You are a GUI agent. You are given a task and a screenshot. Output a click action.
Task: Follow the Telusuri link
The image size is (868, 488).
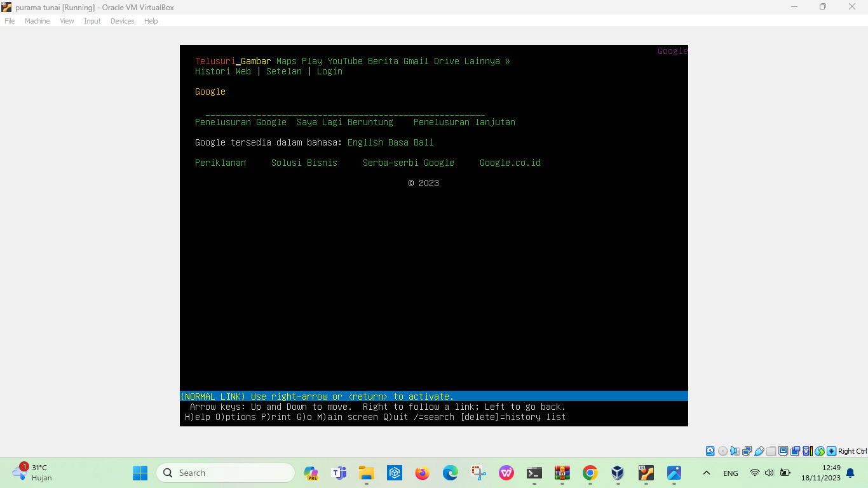click(x=215, y=61)
